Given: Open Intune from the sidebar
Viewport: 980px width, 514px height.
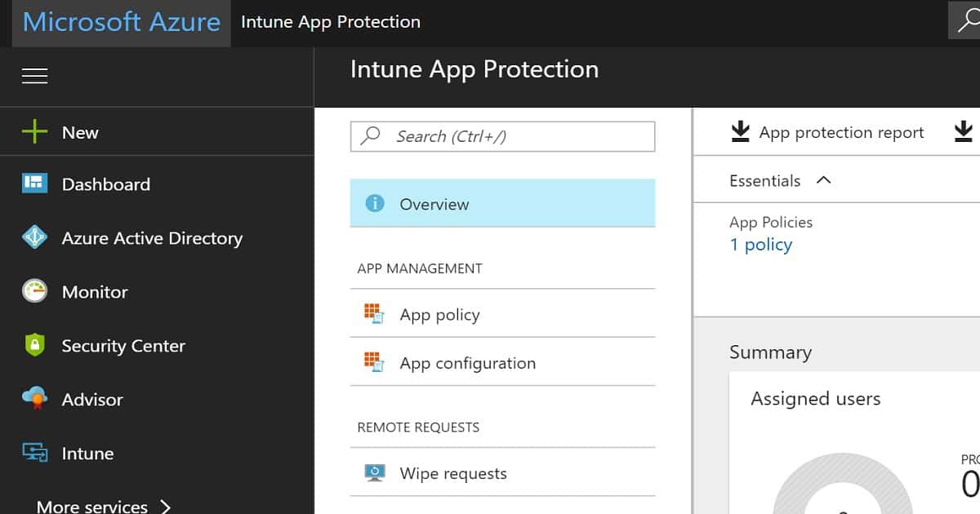Looking at the screenshot, I should coord(157,453).
